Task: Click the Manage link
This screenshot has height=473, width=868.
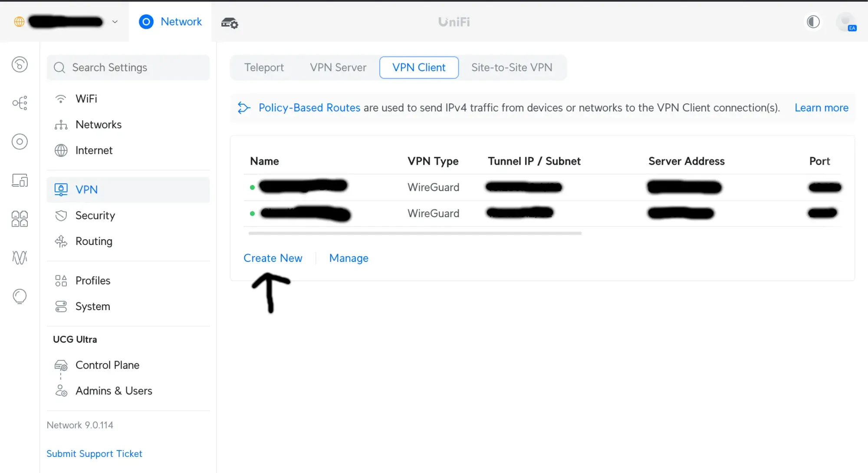Action: pos(349,258)
